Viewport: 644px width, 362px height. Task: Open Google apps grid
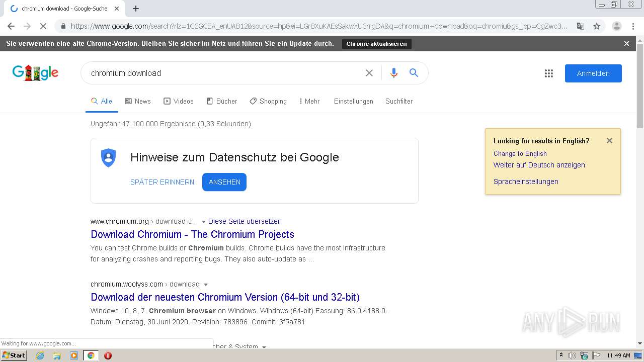pos(549,73)
